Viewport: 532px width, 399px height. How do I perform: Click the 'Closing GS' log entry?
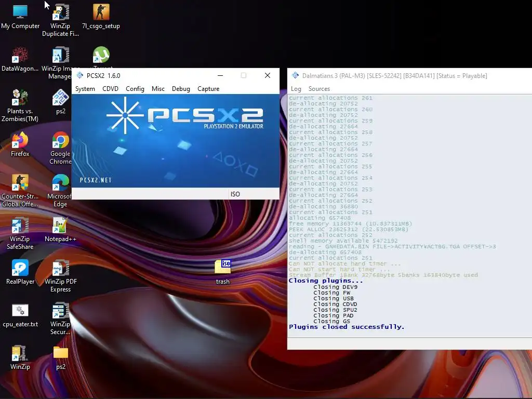click(x=331, y=321)
